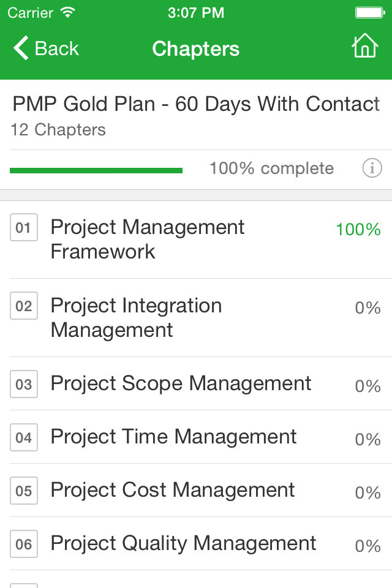Tap the back chevron arrow icon
The height and width of the screenshot is (588, 392).
click(x=20, y=48)
